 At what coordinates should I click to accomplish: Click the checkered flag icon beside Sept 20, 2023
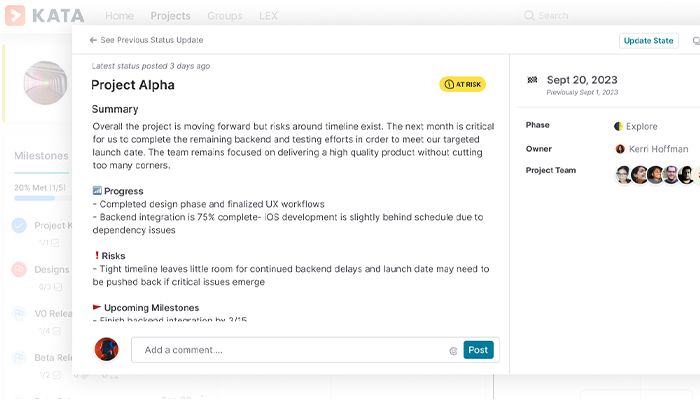[x=532, y=80]
